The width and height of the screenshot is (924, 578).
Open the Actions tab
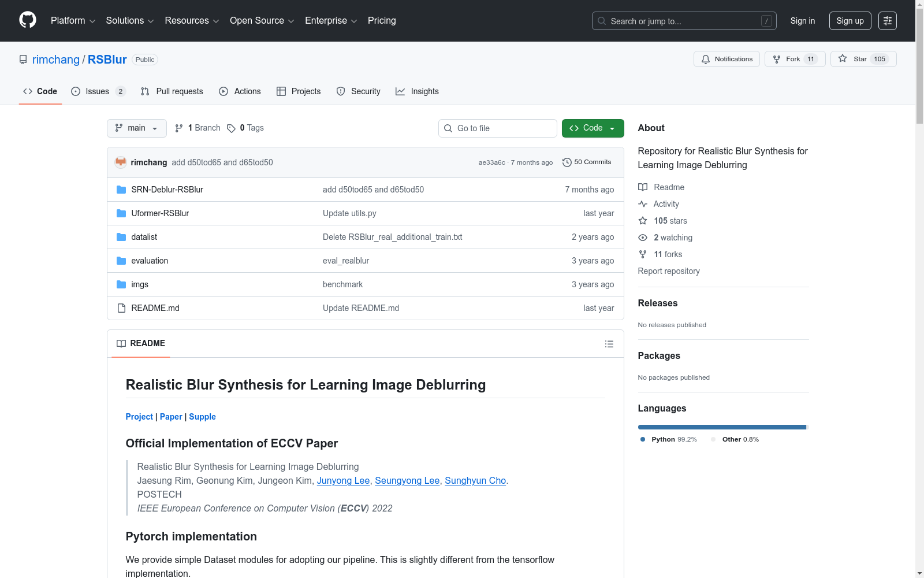240,91
